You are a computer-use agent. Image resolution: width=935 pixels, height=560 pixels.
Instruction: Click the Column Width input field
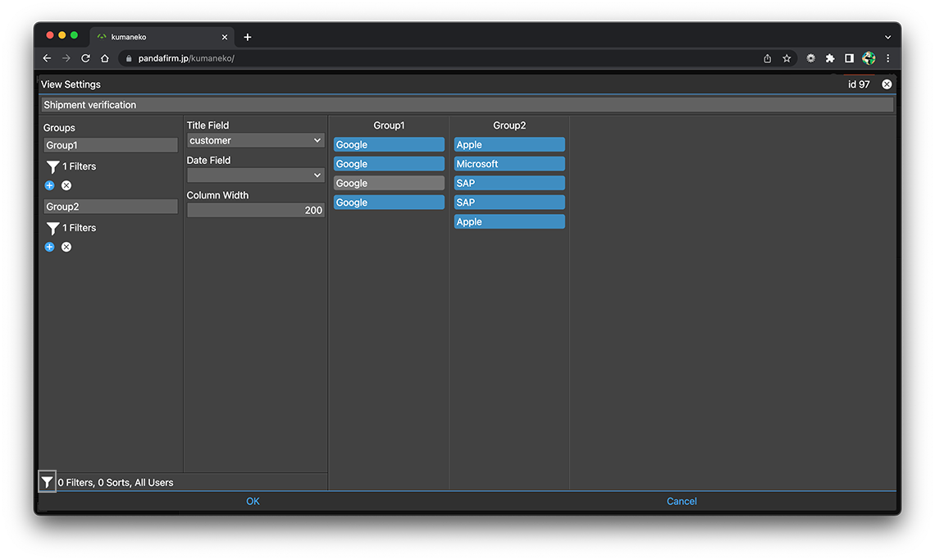(256, 211)
